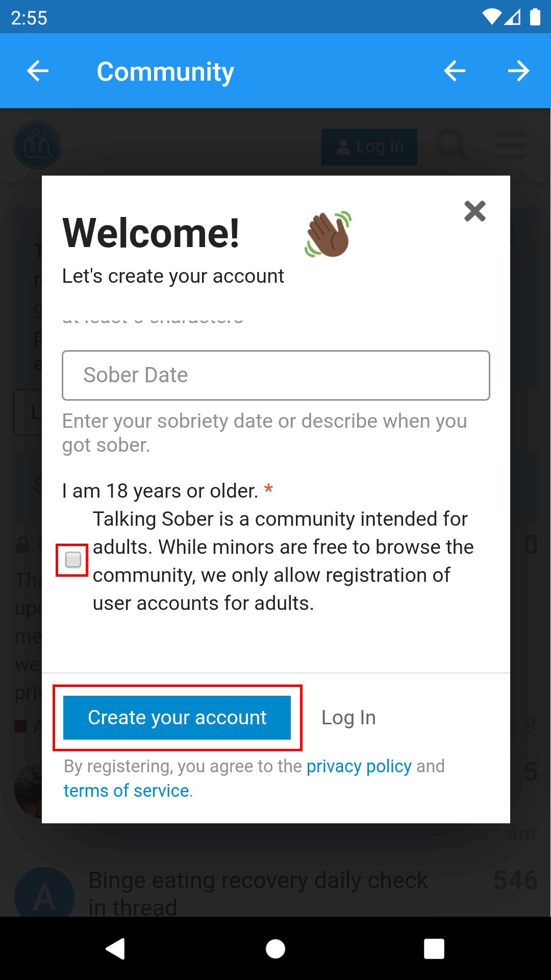551x980 pixels.
Task: Go to previous page using toolbar left arrow
Action: pyautogui.click(x=454, y=71)
